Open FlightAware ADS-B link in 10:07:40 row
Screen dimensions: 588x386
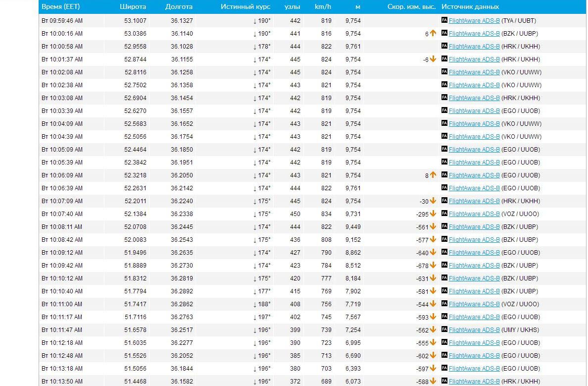474,214
